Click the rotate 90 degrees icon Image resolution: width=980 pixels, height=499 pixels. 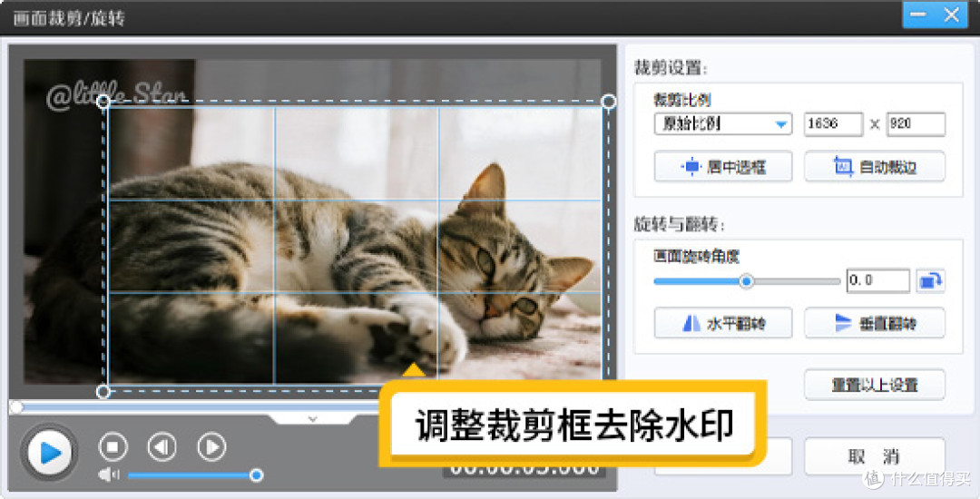pyautogui.click(x=930, y=281)
